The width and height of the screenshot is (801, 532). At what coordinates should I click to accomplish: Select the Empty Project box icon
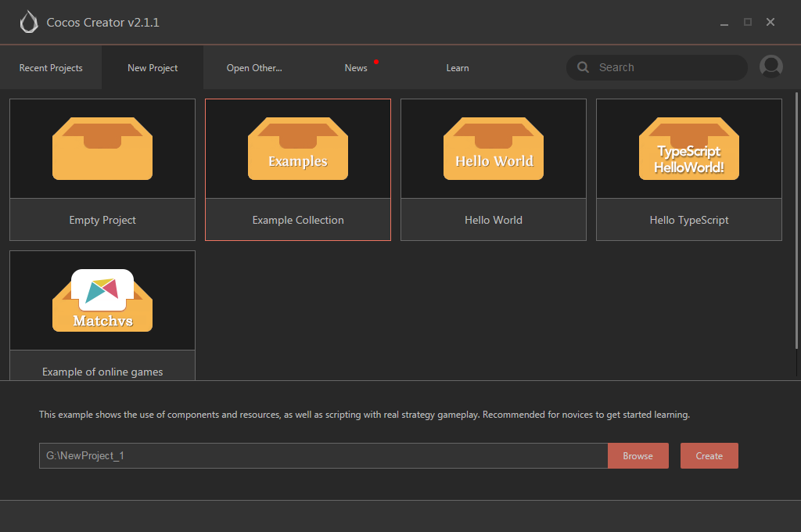coord(102,148)
